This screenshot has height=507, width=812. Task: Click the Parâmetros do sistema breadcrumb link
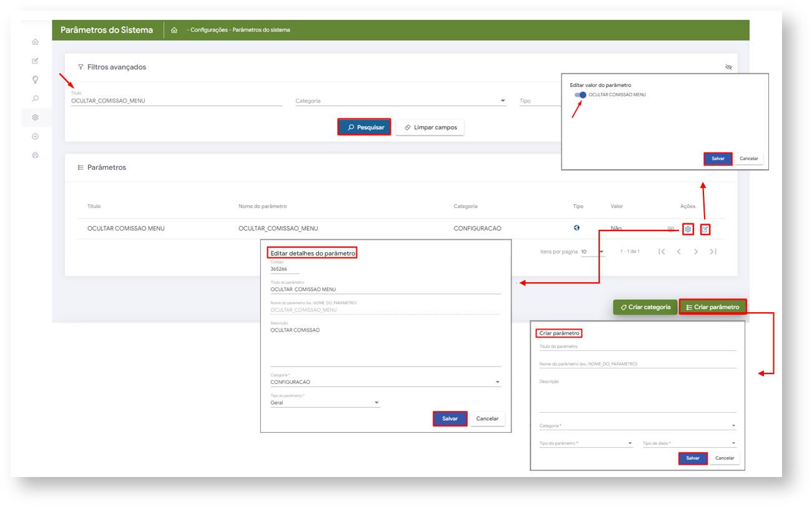click(x=262, y=30)
